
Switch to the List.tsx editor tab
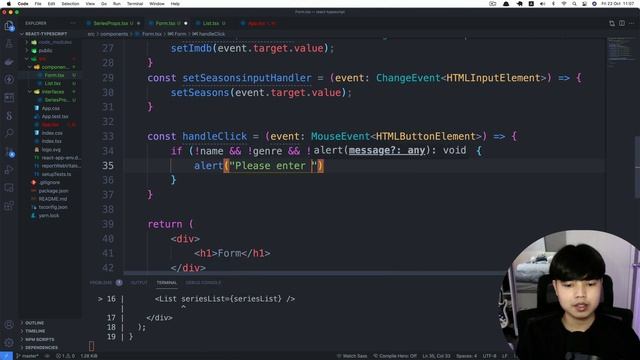tap(211, 23)
